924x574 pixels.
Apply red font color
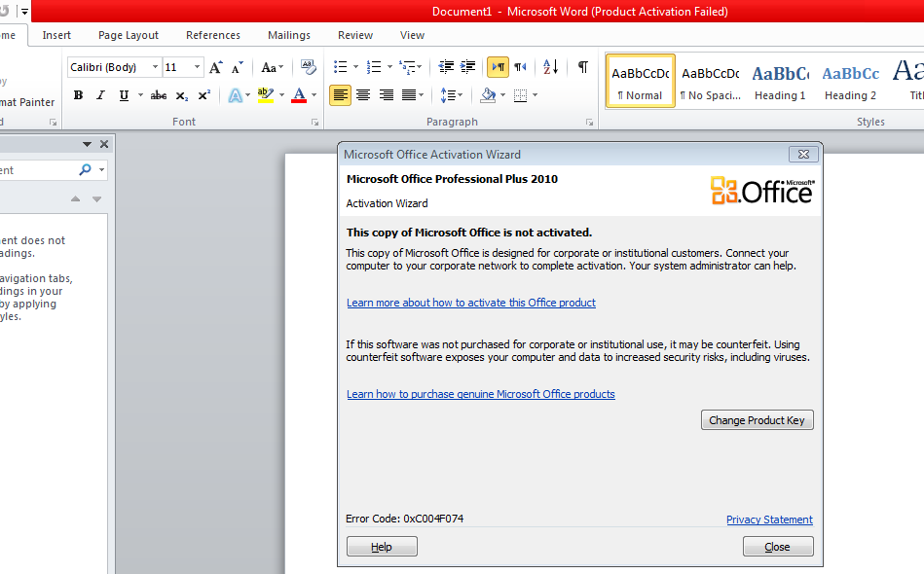(299, 95)
